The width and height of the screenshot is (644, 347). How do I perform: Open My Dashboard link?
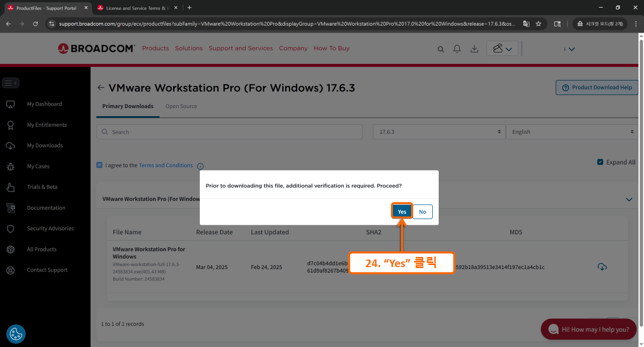click(x=44, y=104)
